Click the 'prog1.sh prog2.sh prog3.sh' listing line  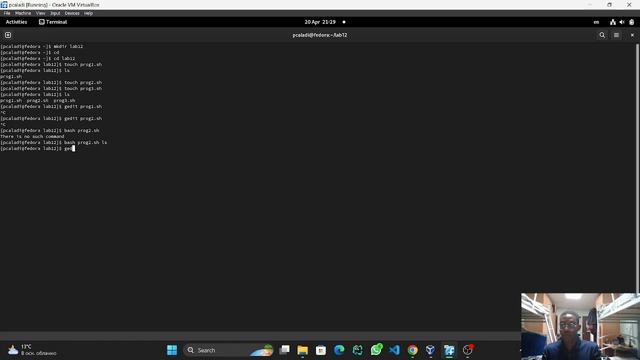tap(38, 100)
